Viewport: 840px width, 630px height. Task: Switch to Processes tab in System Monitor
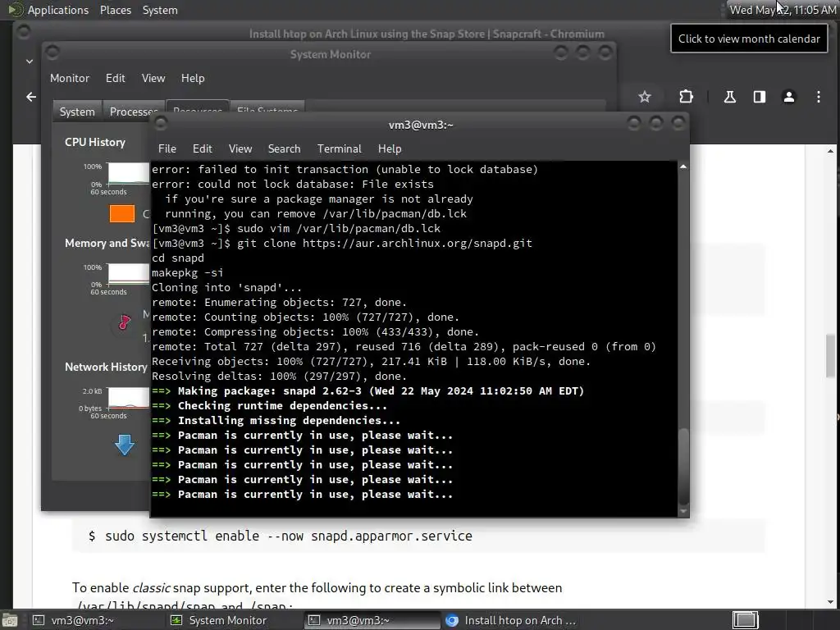pyautogui.click(x=133, y=112)
